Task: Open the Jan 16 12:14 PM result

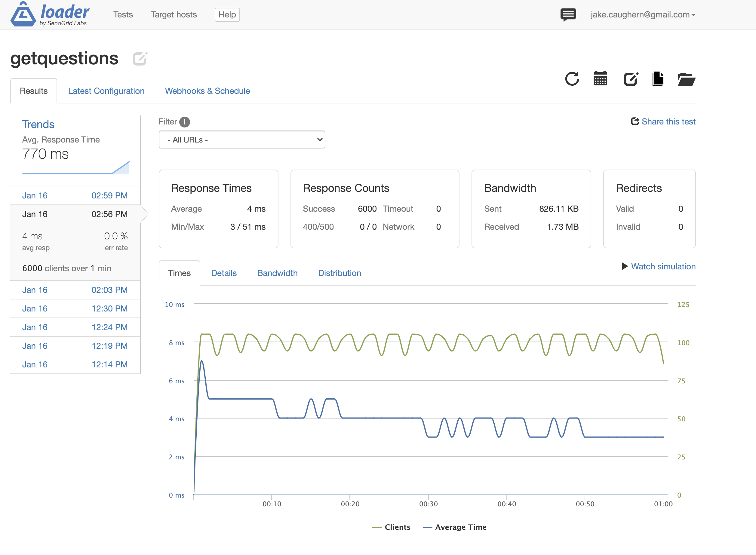Action: click(75, 364)
